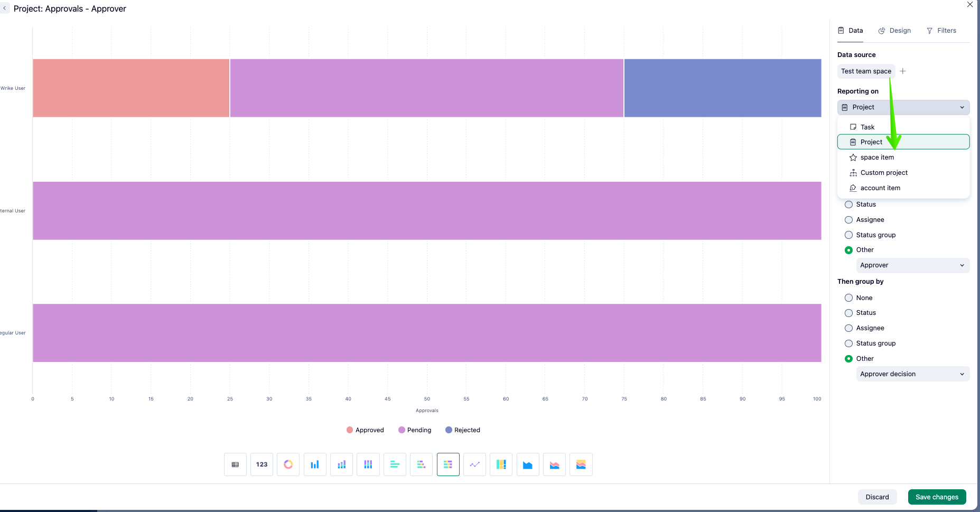
Task: Open the Approver decision dropdown
Action: pyautogui.click(x=912, y=374)
